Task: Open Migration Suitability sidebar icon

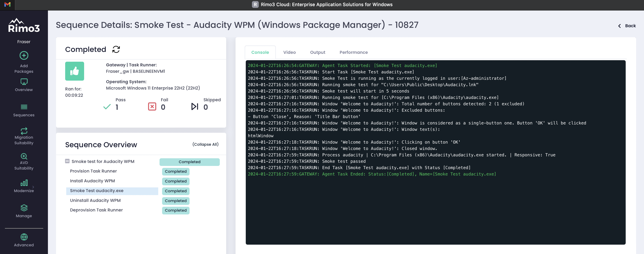Action: 24,131
